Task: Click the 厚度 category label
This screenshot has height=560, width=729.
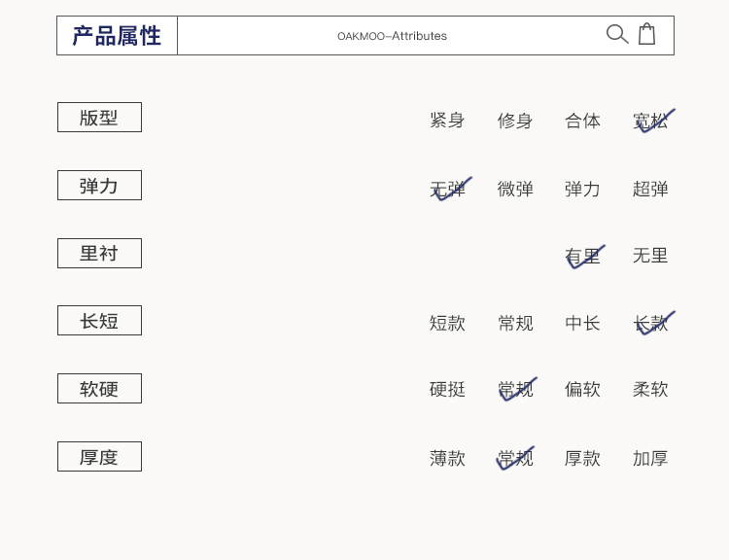Action: click(x=99, y=457)
